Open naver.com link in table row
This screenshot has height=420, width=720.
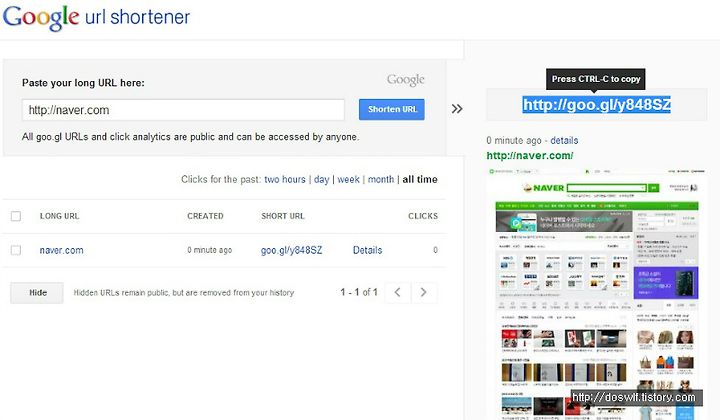click(62, 250)
